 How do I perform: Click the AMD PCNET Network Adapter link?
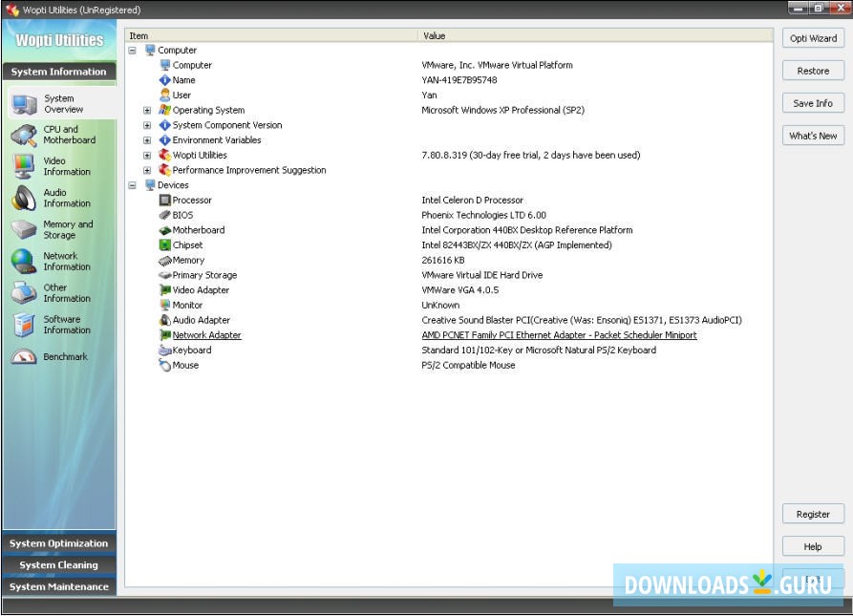(559, 334)
